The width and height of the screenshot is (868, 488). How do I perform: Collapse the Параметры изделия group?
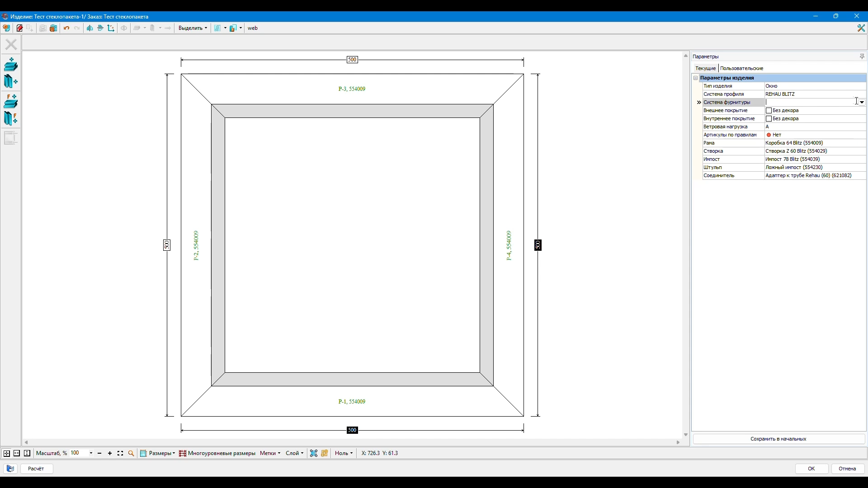click(x=696, y=78)
